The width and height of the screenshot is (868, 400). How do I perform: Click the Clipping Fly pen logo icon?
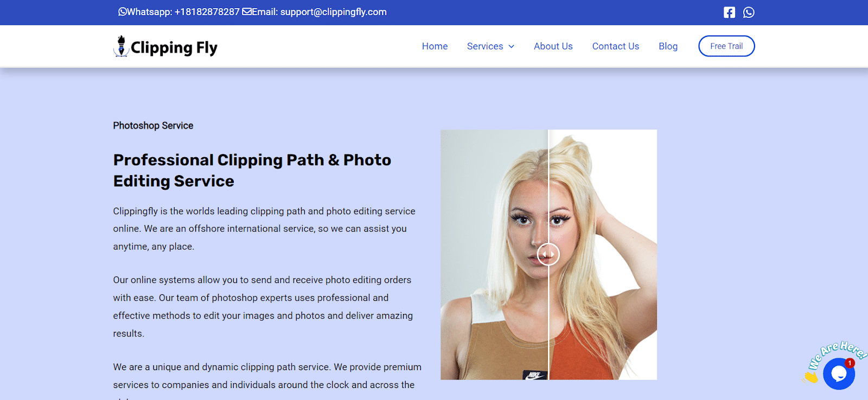(121, 47)
